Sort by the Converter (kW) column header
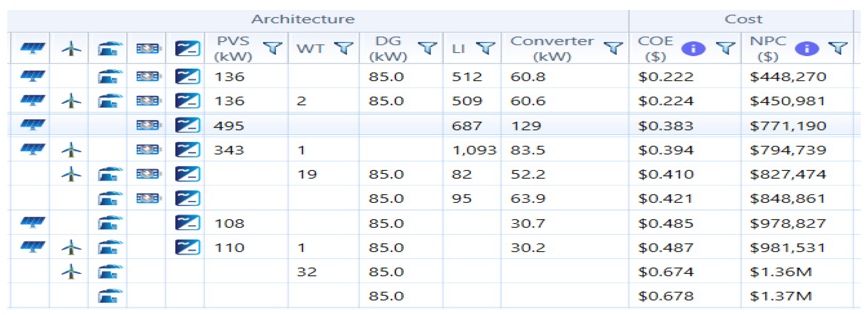Viewport: 868px width, 315px height. [x=552, y=49]
